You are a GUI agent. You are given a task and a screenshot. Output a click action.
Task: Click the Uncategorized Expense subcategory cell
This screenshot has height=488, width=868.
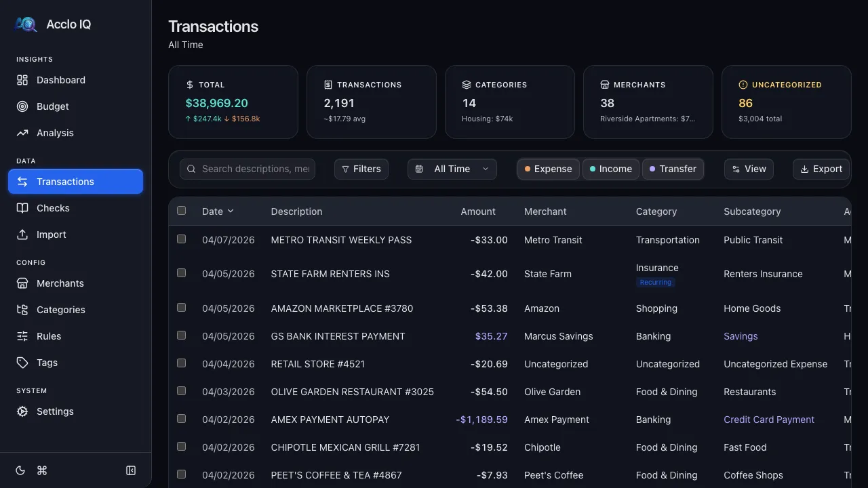(x=775, y=364)
